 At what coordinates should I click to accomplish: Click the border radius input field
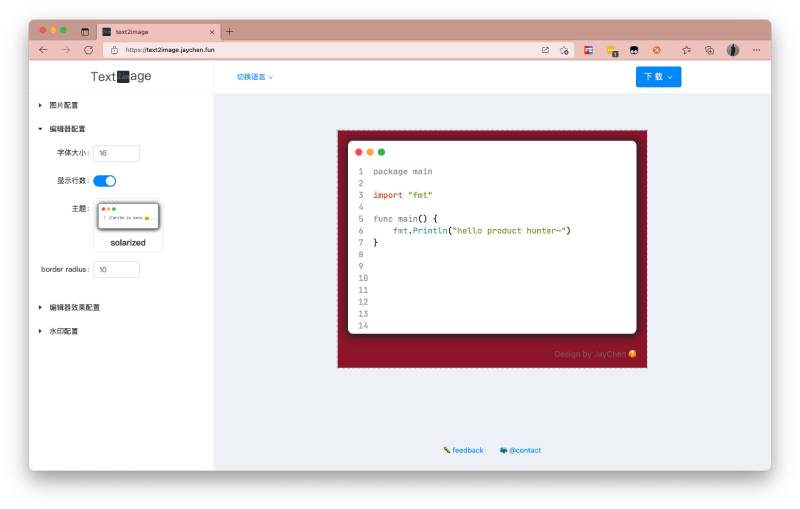[116, 269]
